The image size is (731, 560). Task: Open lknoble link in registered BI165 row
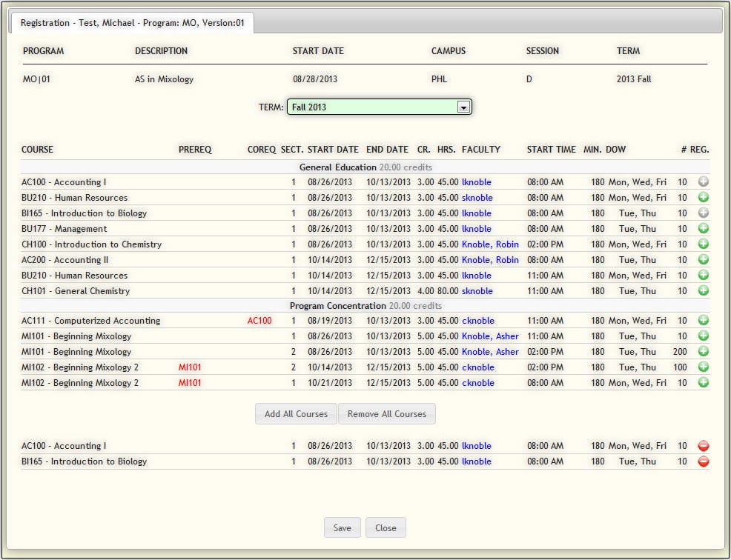click(477, 461)
